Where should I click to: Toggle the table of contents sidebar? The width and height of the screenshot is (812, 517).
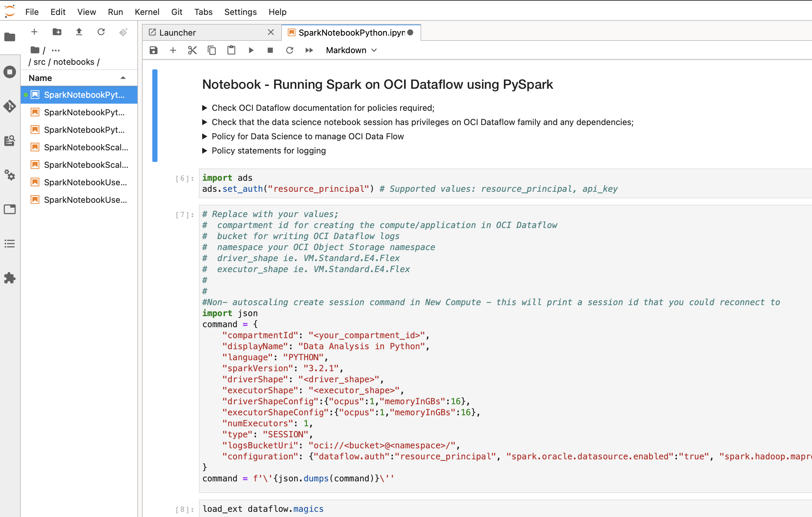pyautogui.click(x=10, y=244)
